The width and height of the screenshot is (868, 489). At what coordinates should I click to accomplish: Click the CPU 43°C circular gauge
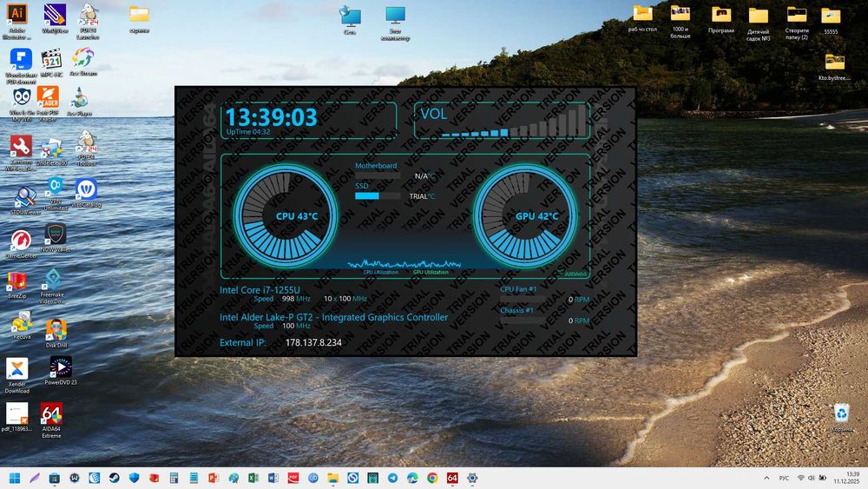pyautogui.click(x=286, y=216)
